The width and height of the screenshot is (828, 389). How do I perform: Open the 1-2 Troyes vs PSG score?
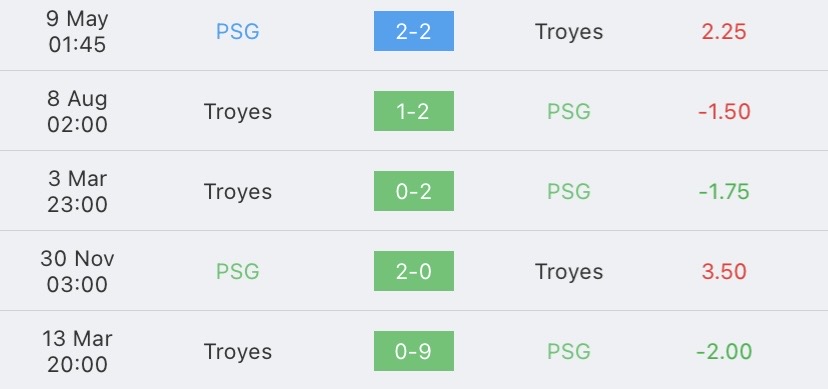pos(413,111)
